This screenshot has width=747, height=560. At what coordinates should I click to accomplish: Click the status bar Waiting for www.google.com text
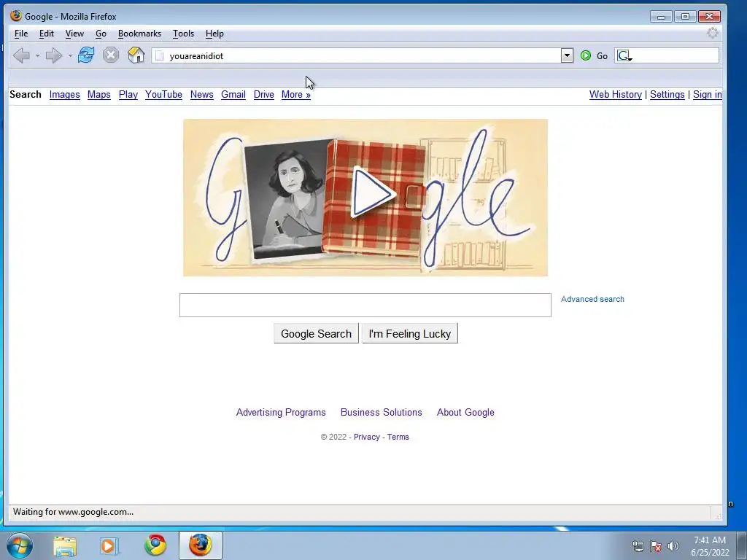coord(74,512)
